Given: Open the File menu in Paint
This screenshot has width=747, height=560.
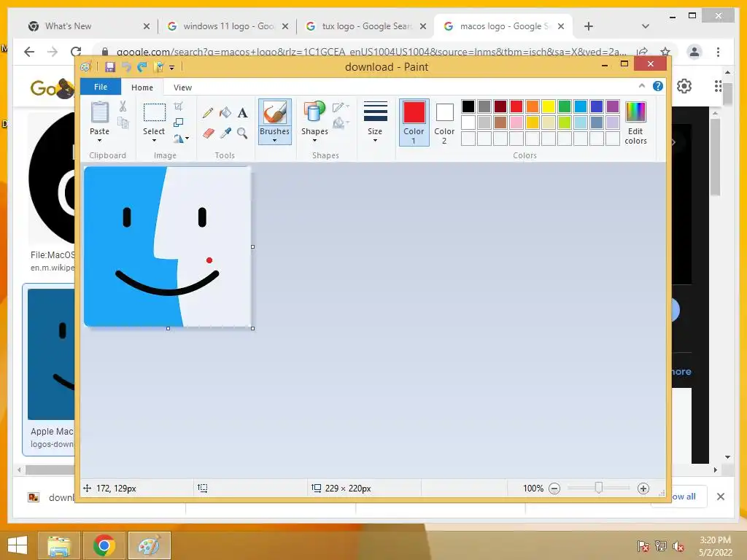Looking at the screenshot, I should pyautogui.click(x=101, y=87).
